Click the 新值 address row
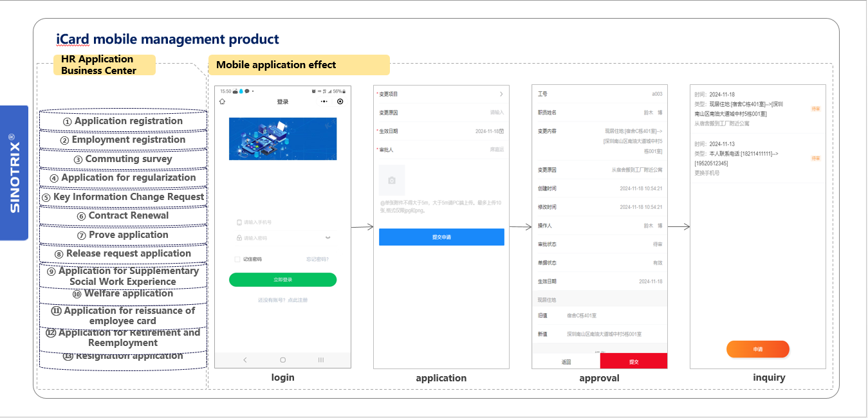Screen dimensions: 868x418 pyautogui.click(x=600, y=334)
